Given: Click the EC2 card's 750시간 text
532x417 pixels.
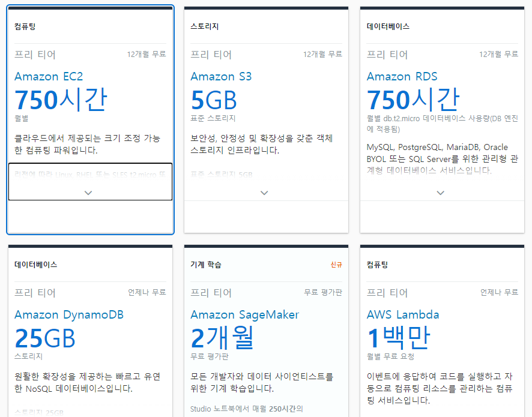Looking at the screenshot, I should pos(61,100).
